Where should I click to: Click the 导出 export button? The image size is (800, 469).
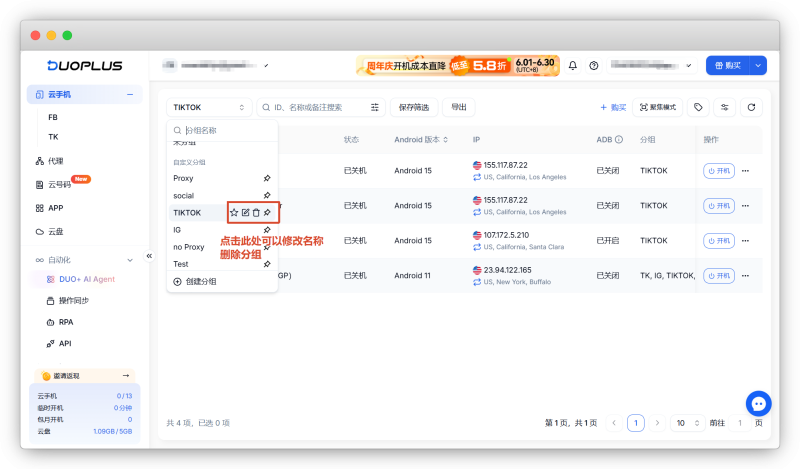point(459,107)
